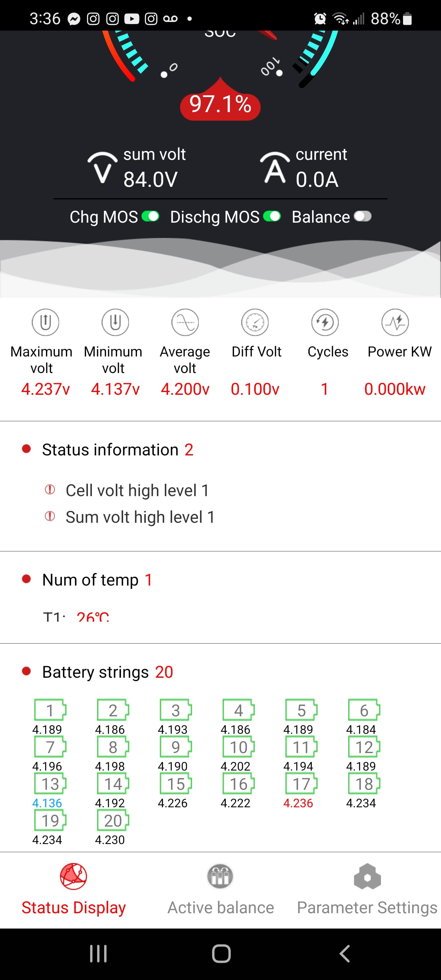
Task: Enable the Balance switch
Action: click(x=362, y=217)
